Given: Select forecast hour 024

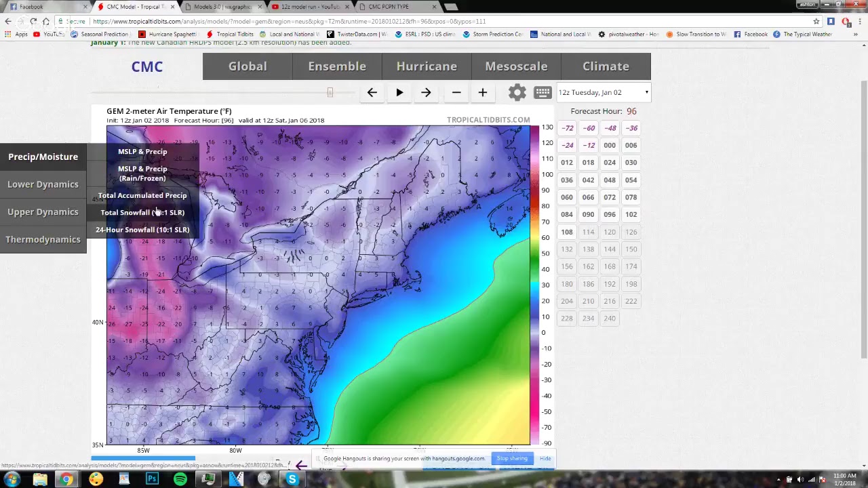Looking at the screenshot, I should point(610,163).
